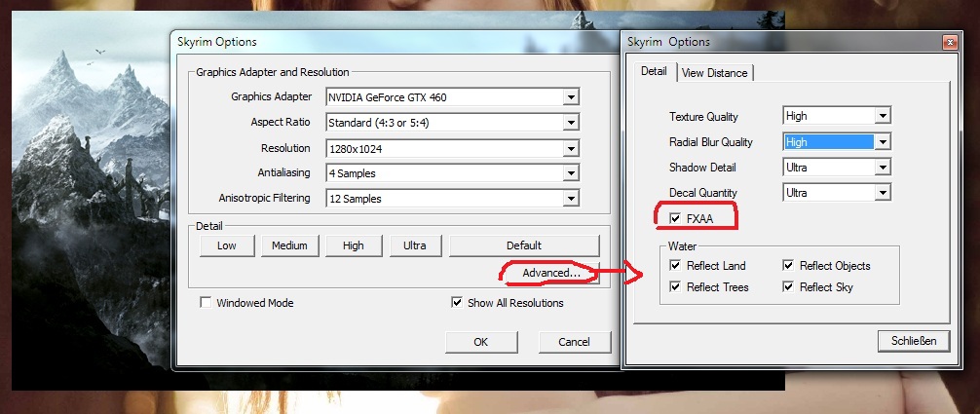The image size is (980, 414).
Task: Select the Low detail preset
Action: [227, 245]
